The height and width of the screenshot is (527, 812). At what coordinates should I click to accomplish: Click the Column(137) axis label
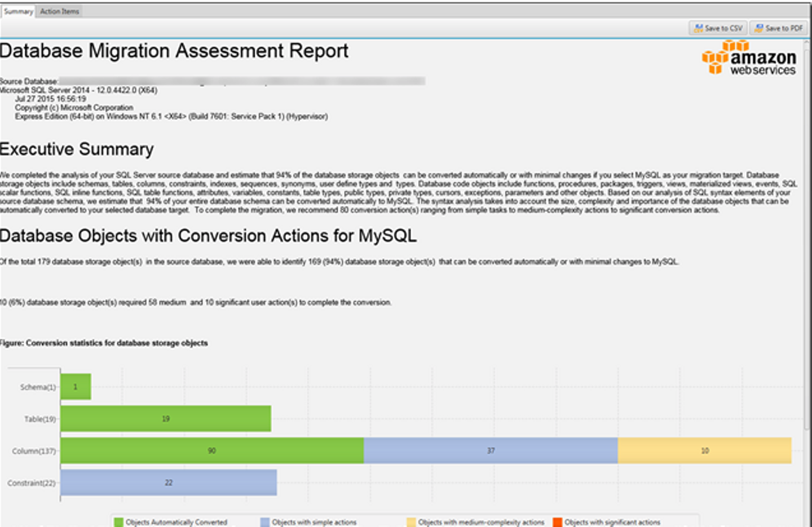(34, 451)
